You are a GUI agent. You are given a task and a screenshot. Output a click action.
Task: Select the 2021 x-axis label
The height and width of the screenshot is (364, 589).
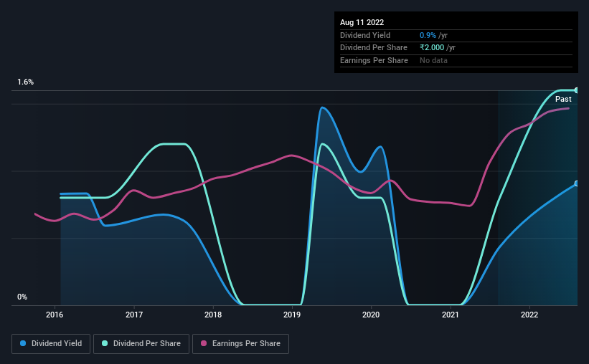(x=450, y=315)
